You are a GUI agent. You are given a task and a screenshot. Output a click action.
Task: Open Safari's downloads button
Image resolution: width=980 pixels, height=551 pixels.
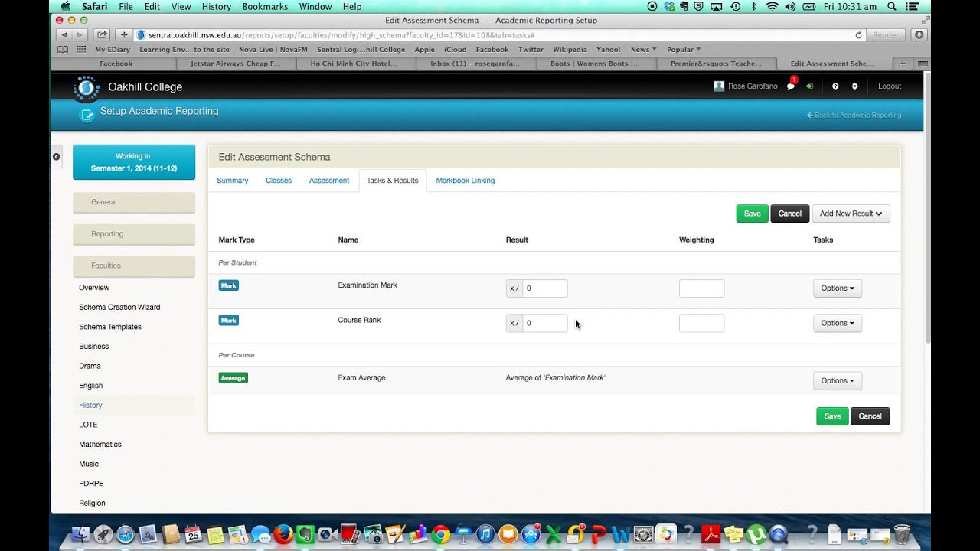point(919,35)
